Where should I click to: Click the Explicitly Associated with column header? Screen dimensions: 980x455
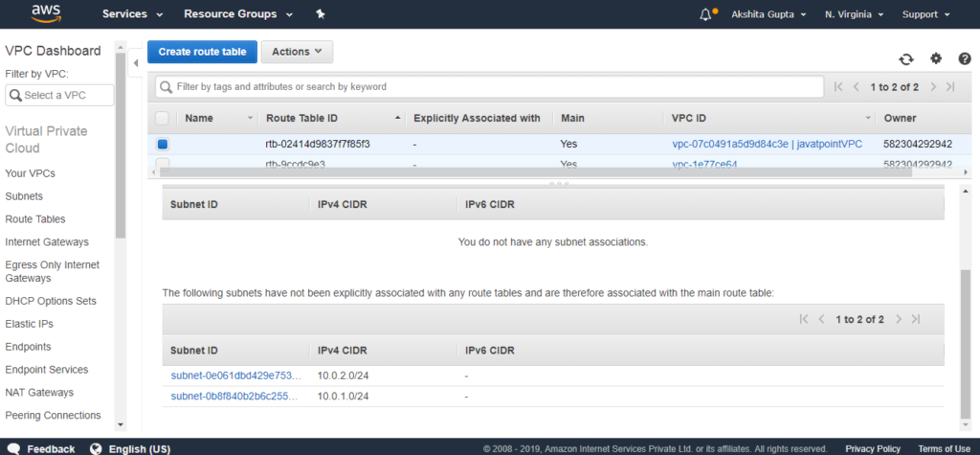(477, 118)
